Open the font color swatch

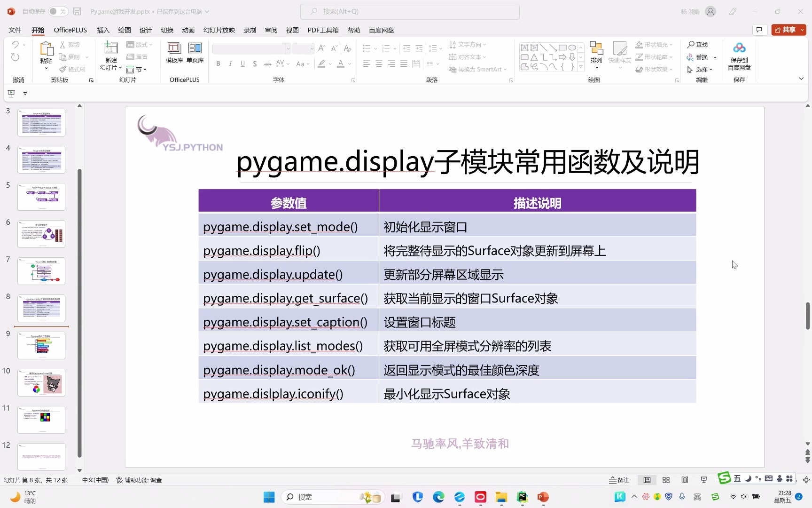342,63
